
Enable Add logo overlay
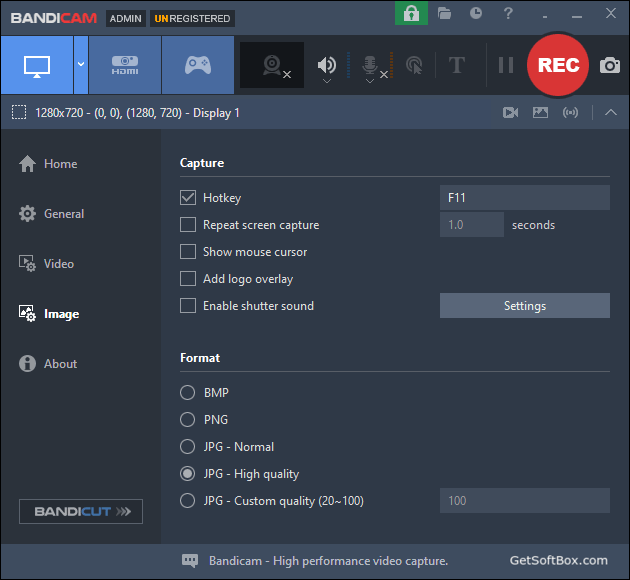(188, 279)
